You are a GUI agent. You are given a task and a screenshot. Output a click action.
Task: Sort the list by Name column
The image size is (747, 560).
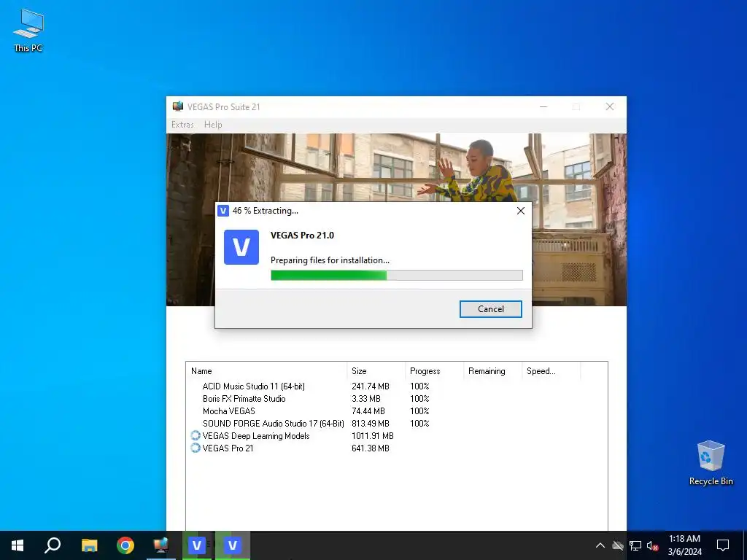pos(267,371)
